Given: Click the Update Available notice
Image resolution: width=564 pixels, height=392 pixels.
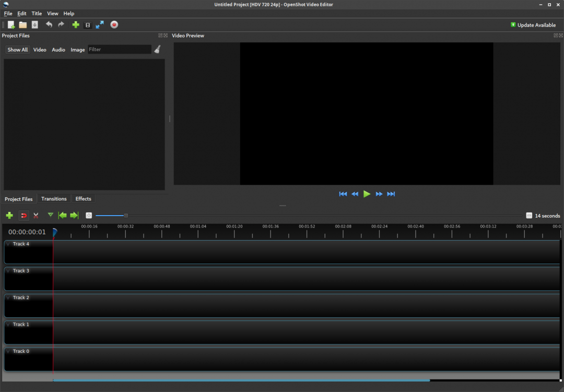Looking at the screenshot, I should click(533, 25).
